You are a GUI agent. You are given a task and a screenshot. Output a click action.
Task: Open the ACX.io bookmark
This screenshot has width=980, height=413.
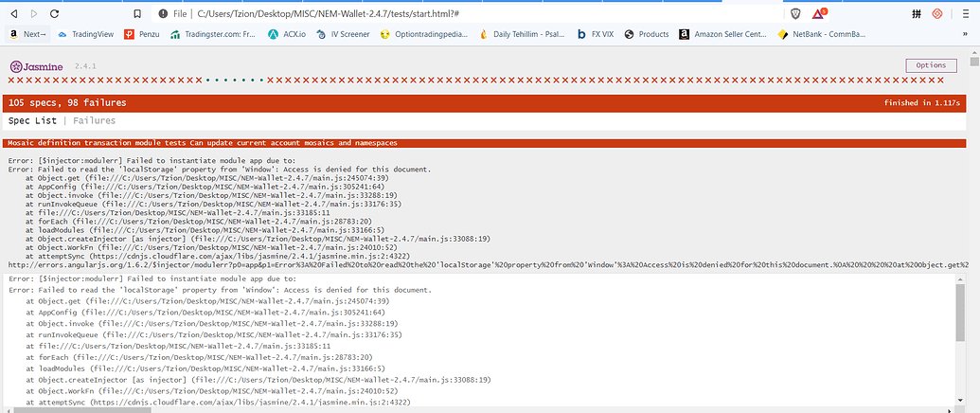point(286,34)
